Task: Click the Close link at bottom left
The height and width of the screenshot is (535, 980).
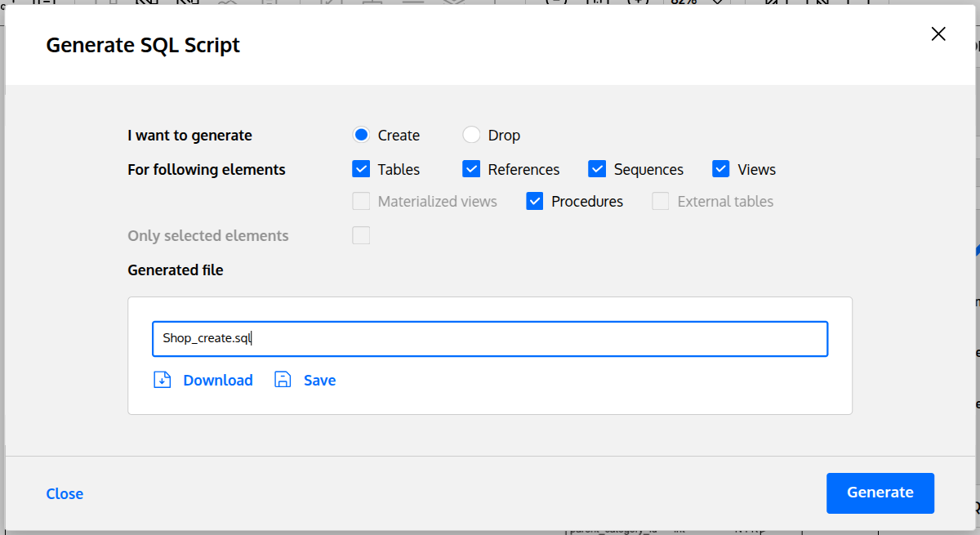Action: click(x=65, y=493)
